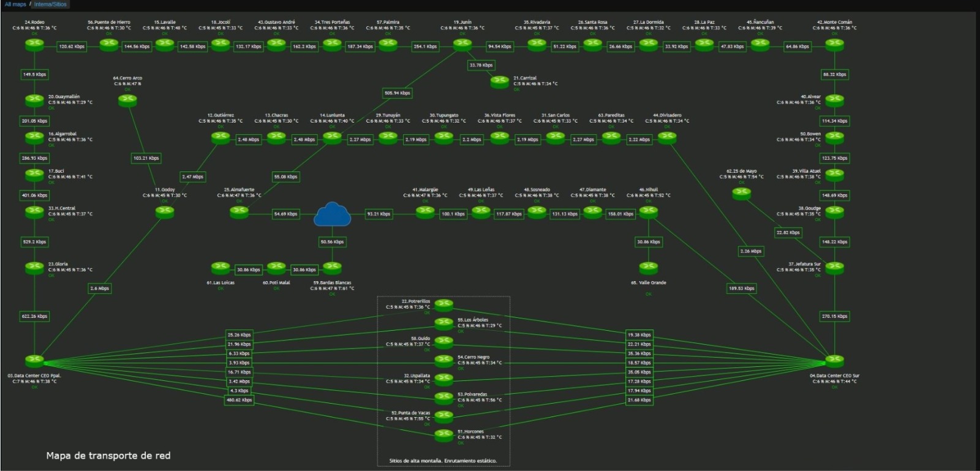Click the 34.Tres Porteñas router icon

coord(332,45)
